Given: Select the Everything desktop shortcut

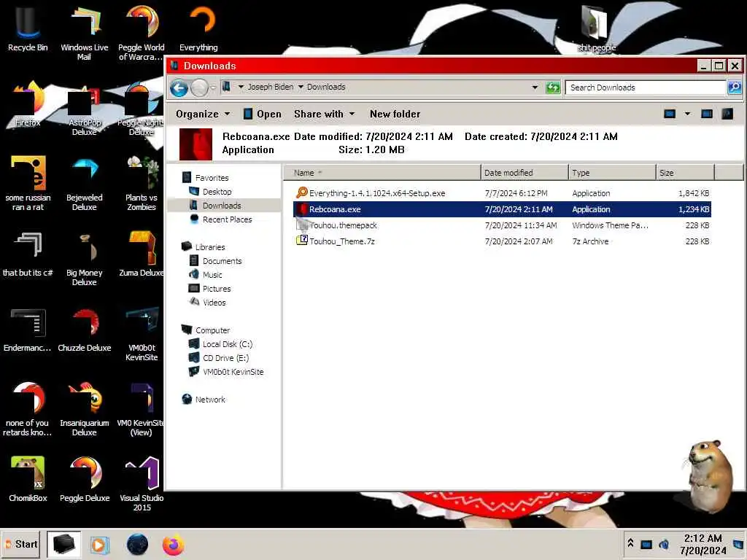Looking at the screenshot, I should pos(198,28).
